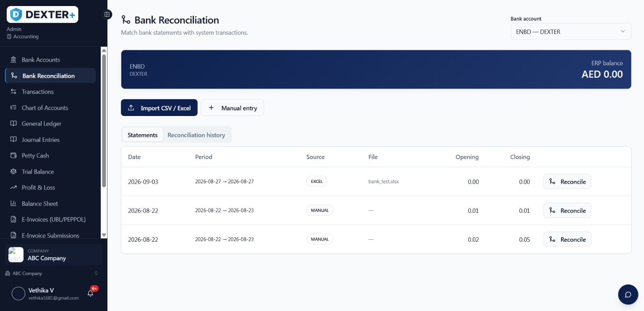Click the sidebar scrollbar thumb
The image size is (644, 311).
[104, 121]
